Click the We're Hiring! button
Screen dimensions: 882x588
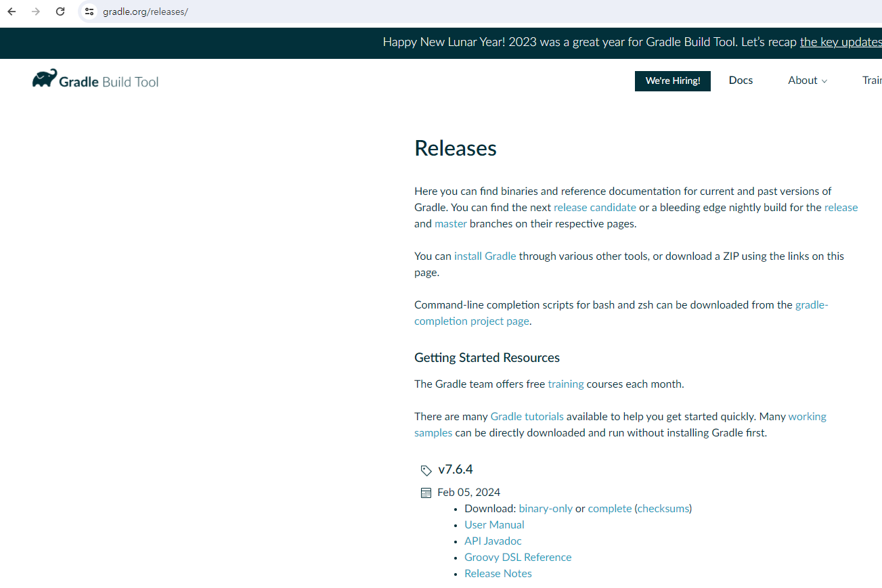coord(673,81)
